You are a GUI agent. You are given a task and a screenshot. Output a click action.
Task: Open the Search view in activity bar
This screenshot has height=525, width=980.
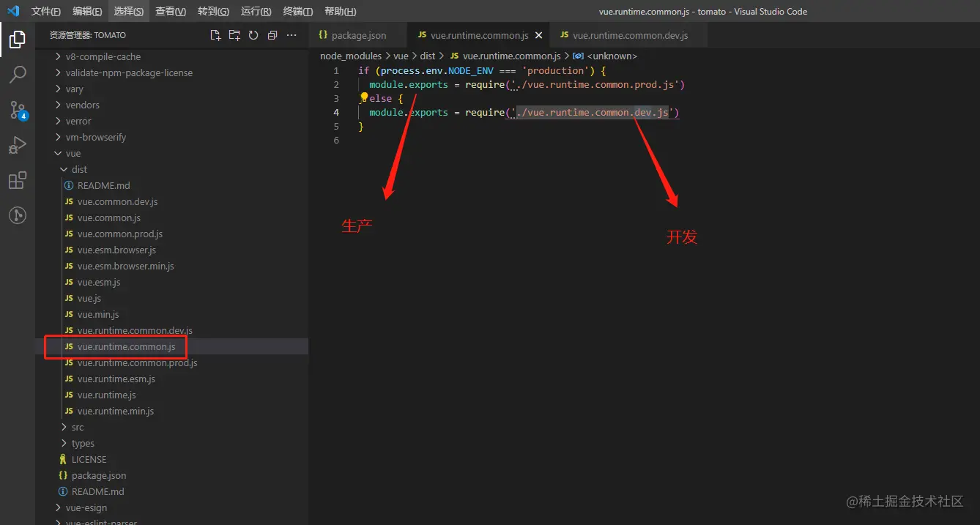coord(18,74)
